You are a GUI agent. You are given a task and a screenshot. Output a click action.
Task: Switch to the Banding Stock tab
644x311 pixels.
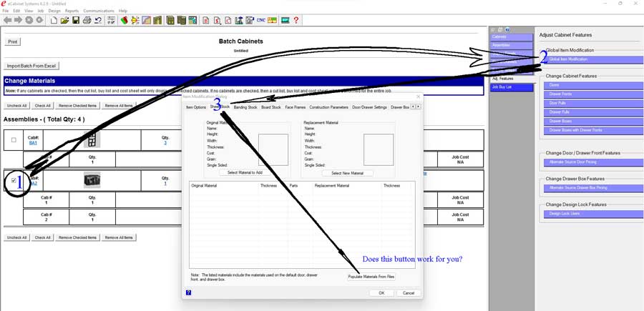tap(245, 107)
